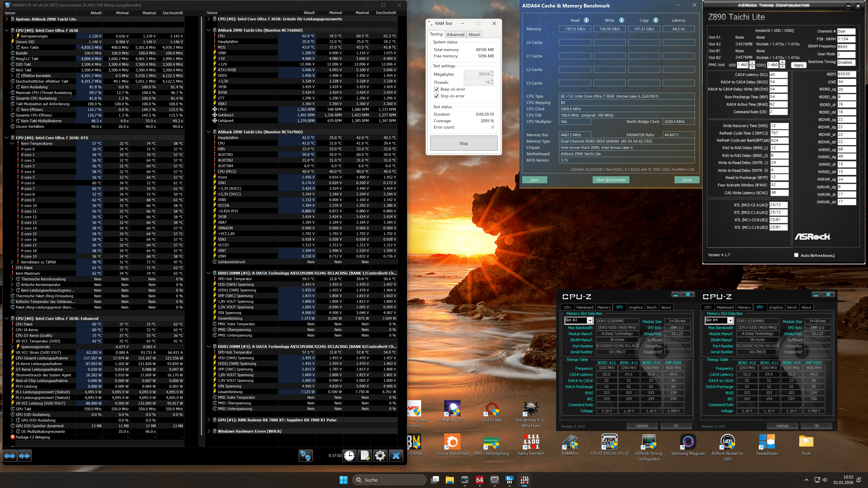
Task: Open Mainboard tab in left CPU-Z
Action: [585, 307]
